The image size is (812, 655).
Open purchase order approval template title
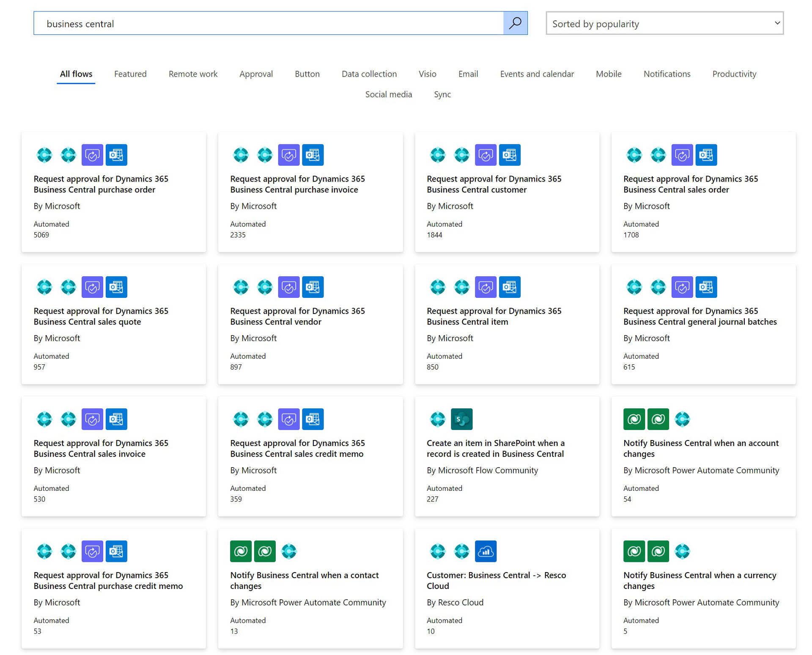pos(101,184)
